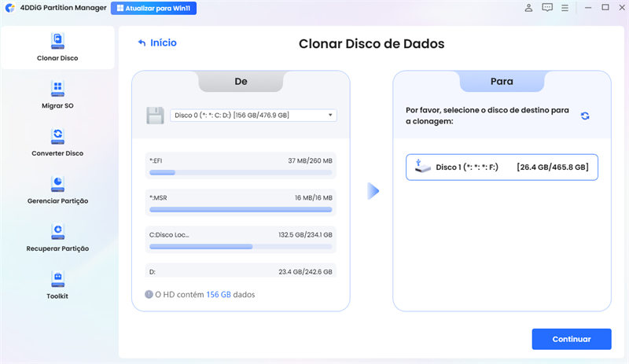This screenshot has width=629, height=364.
Task: Open the feedback message icon
Action: [547, 8]
